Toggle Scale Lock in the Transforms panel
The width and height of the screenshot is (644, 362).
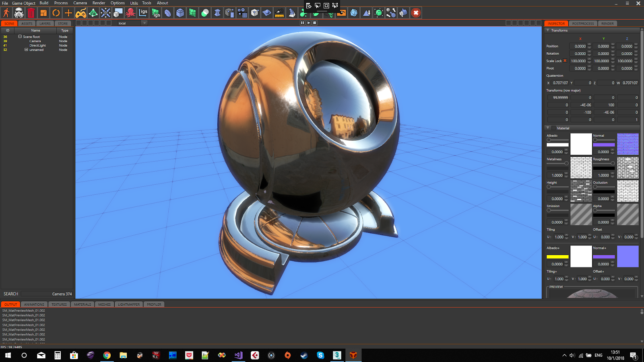[564, 61]
